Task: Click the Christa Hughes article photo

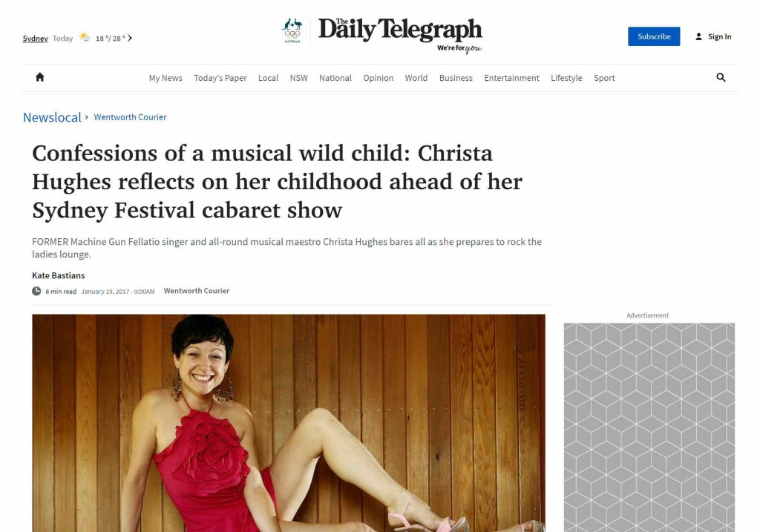Action: pyautogui.click(x=289, y=423)
